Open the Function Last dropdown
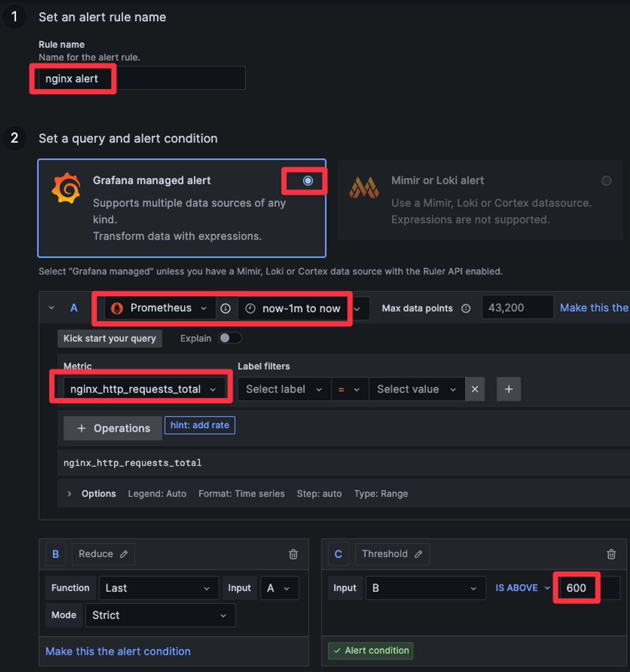Image resolution: width=630 pixels, height=672 pixels. pyautogui.click(x=159, y=588)
